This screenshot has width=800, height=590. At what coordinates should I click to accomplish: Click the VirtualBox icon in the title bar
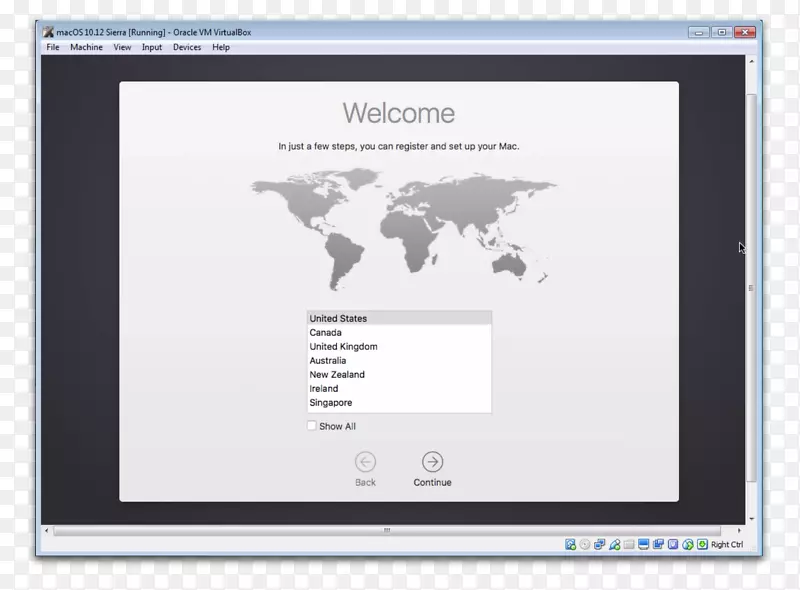coord(47,32)
